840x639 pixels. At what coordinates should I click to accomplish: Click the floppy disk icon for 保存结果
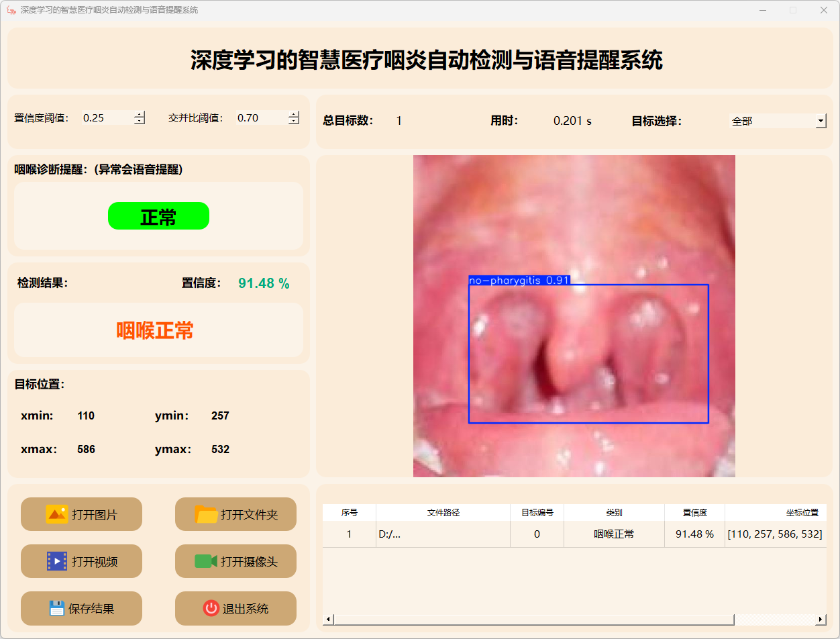click(57, 608)
